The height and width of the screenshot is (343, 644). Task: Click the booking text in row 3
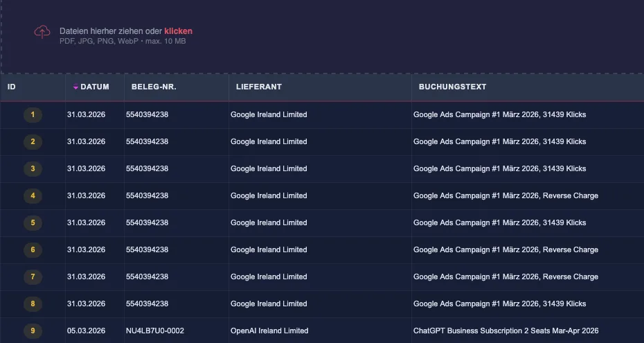pos(499,169)
